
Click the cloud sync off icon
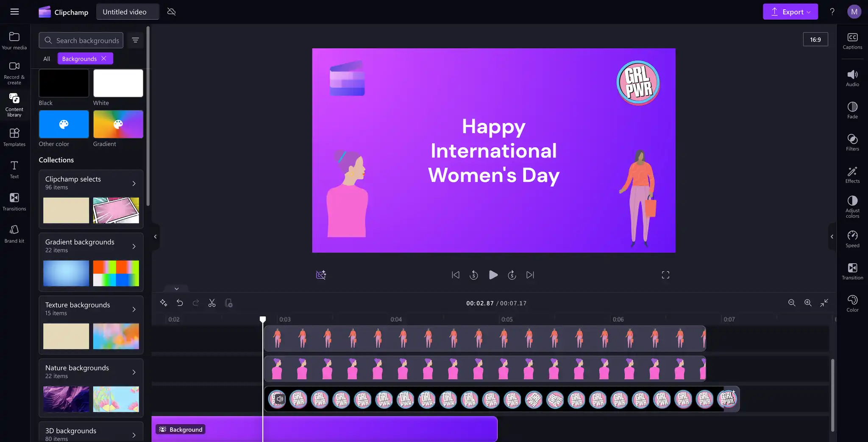172,11
